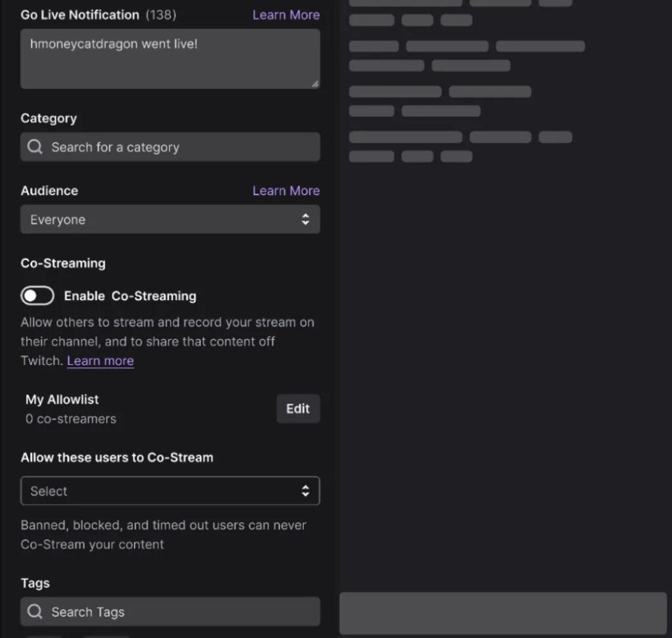672x638 pixels.
Task: Open the Select co-streamers dropdown
Action: pos(170,490)
